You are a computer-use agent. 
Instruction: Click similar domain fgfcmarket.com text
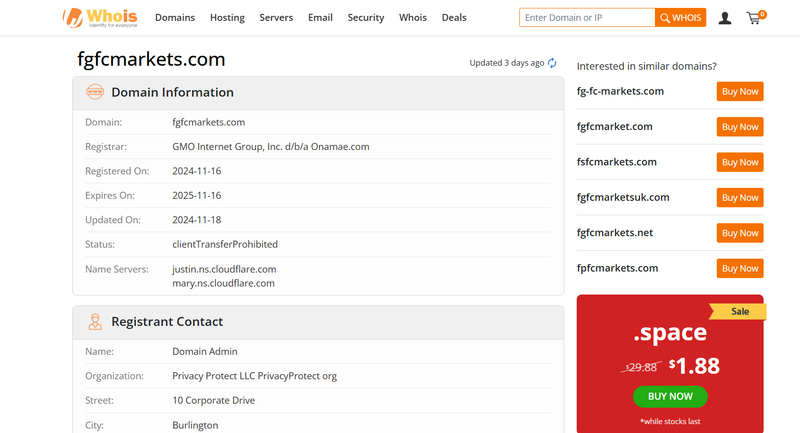(x=614, y=126)
